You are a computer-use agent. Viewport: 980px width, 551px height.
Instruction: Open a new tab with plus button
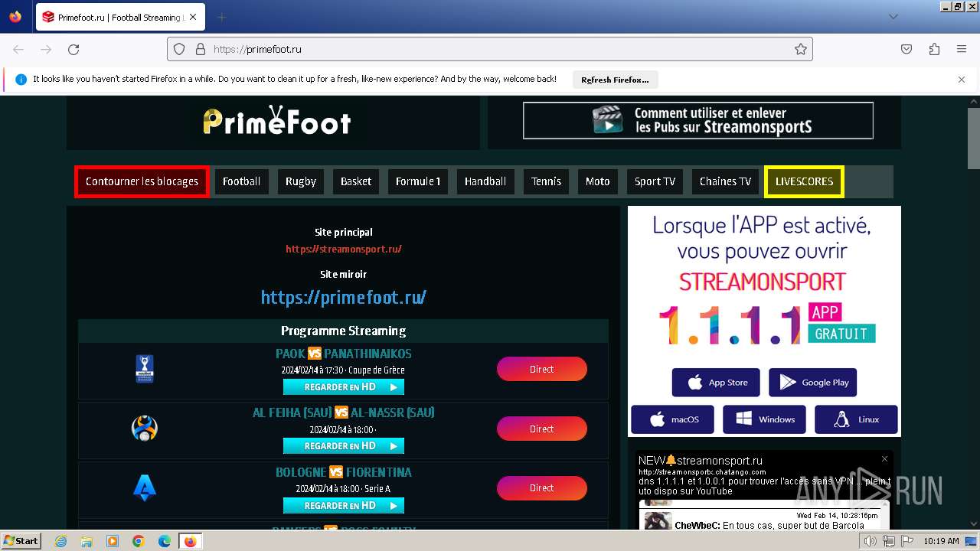[221, 17]
